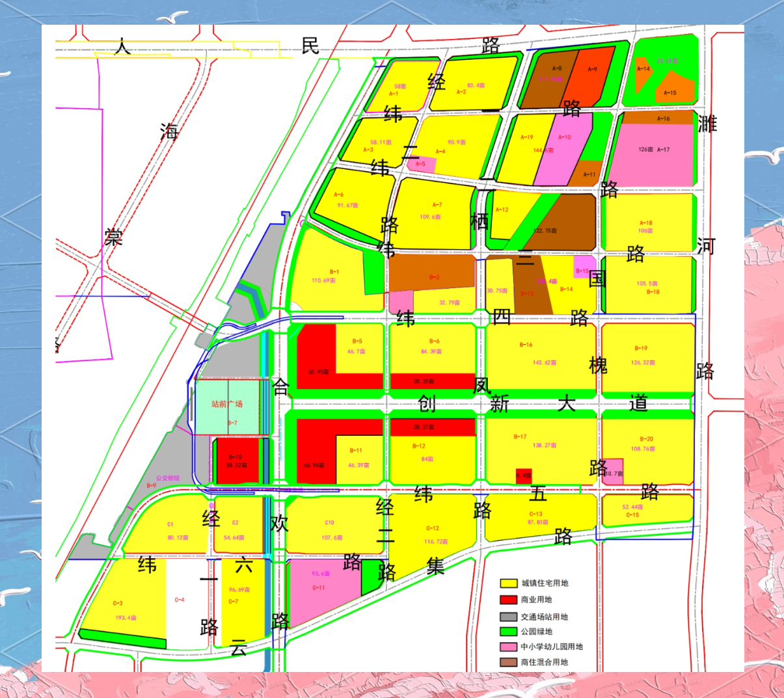This screenshot has width=784, height=698.
Task: Click the C-4 parcel label
Action: pos(180,600)
